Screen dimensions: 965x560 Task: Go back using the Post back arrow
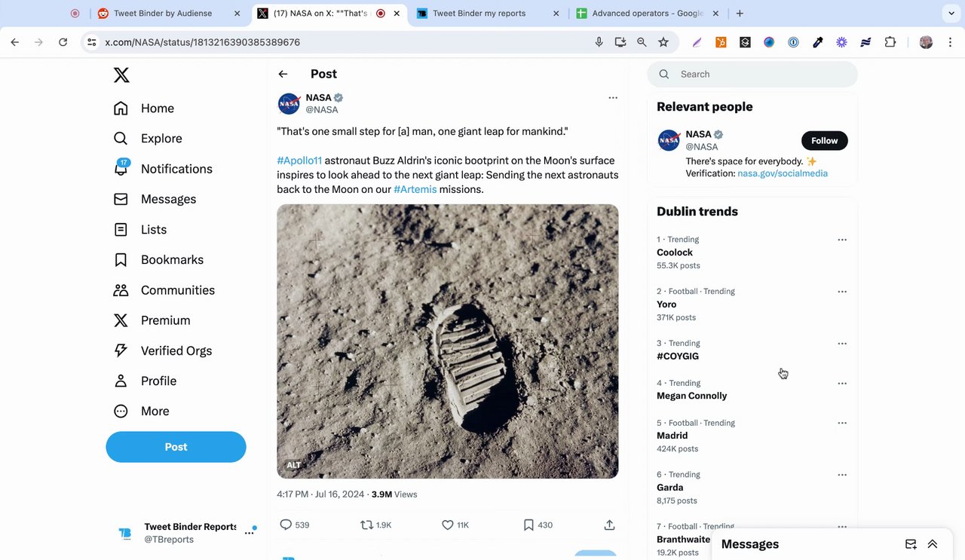[x=283, y=74]
